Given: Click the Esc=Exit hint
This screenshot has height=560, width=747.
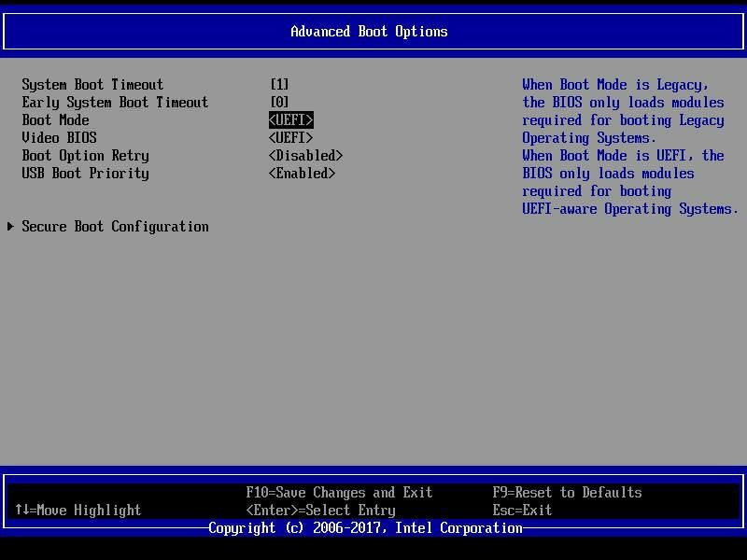Looking at the screenshot, I should (522, 510).
